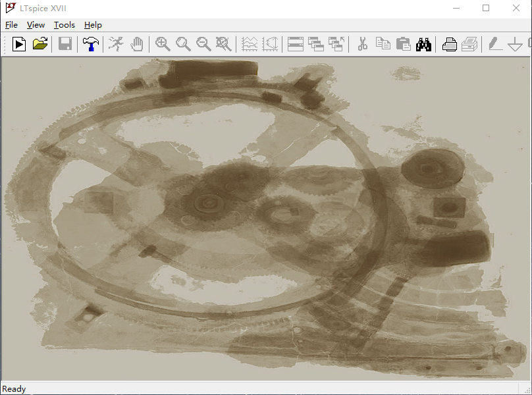532x395 pixels.
Task: Open the Help menu
Action: tap(93, 25)
